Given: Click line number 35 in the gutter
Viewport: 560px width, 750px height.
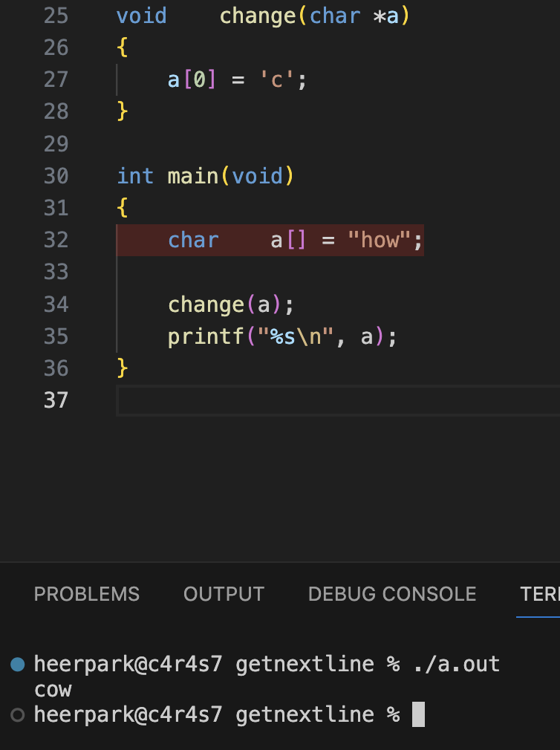Looking at the screenshot, I should pos(56,336).
